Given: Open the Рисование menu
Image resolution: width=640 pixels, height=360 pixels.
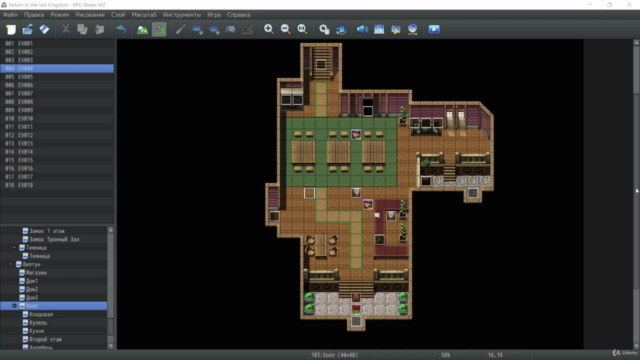Looking at the screenshot, I should click(x=90, y=15).
